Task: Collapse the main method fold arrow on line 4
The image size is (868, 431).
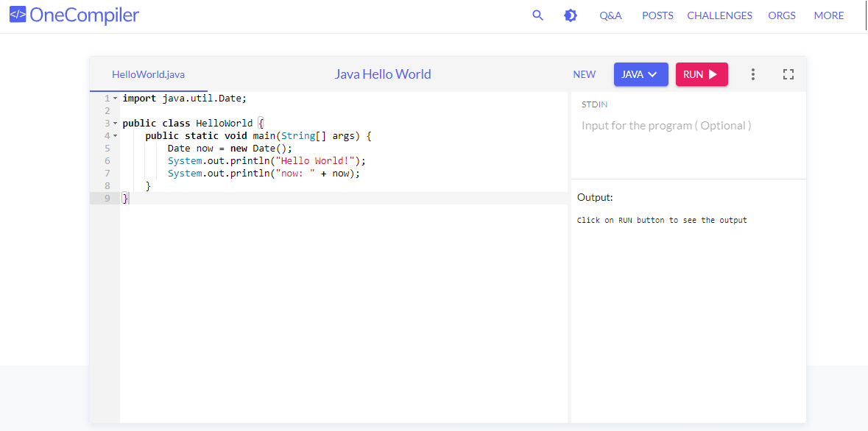Action: 115,135
